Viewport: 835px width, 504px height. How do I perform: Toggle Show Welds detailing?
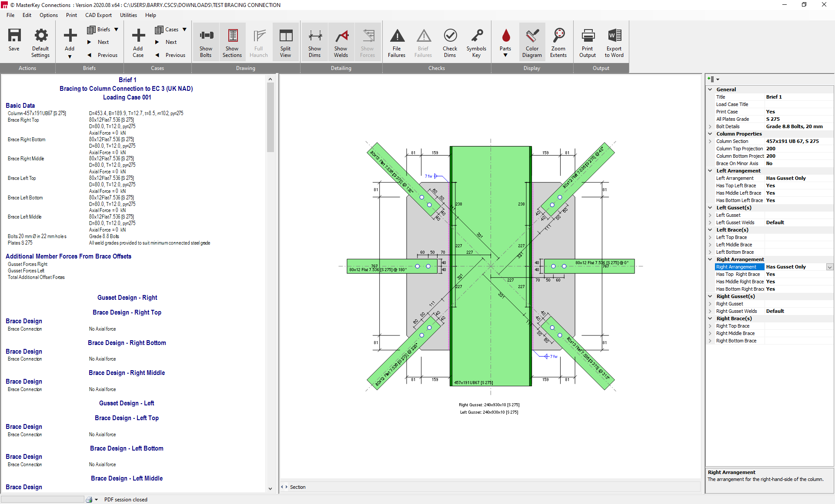click(341, 42)
